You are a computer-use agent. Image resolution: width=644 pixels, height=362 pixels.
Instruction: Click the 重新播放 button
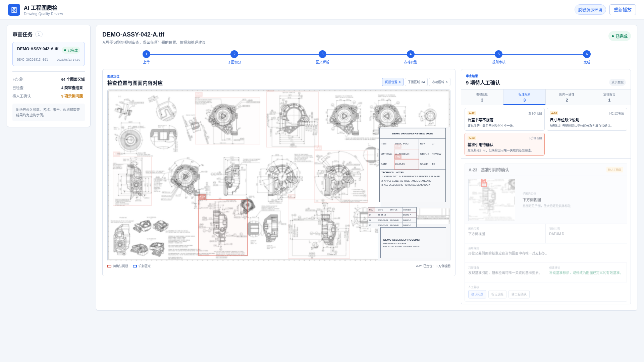[x=623, y=10]
